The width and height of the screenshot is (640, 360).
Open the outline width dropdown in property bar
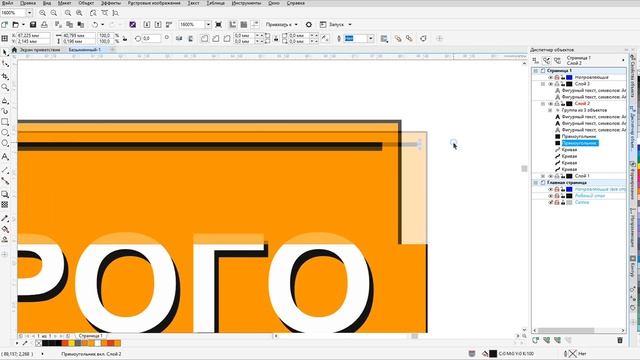(x=370, y=38)
